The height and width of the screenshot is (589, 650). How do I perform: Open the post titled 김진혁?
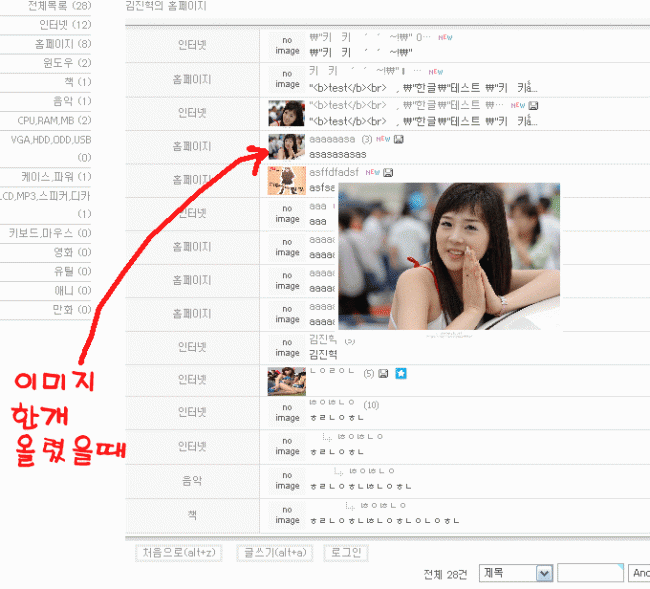tap(323, 354)
